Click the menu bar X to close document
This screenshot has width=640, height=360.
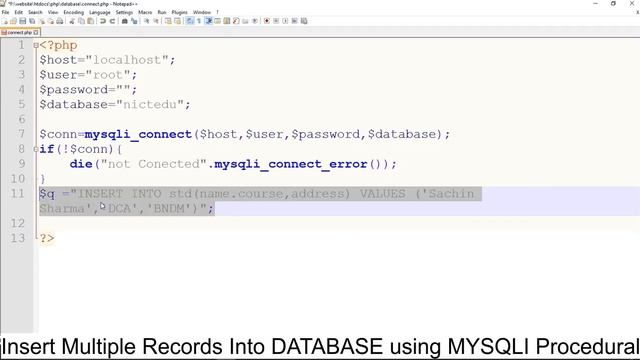coord(637,12)
